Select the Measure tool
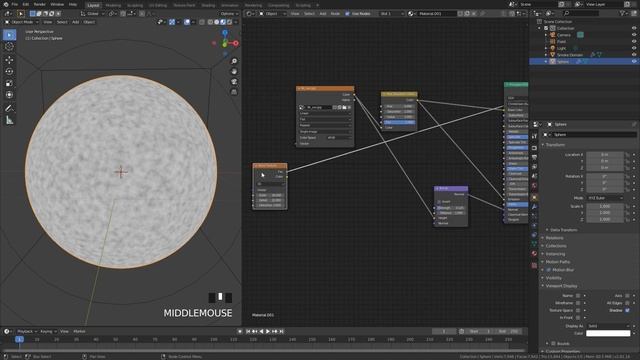640x360 pixels. pos(9,120)
